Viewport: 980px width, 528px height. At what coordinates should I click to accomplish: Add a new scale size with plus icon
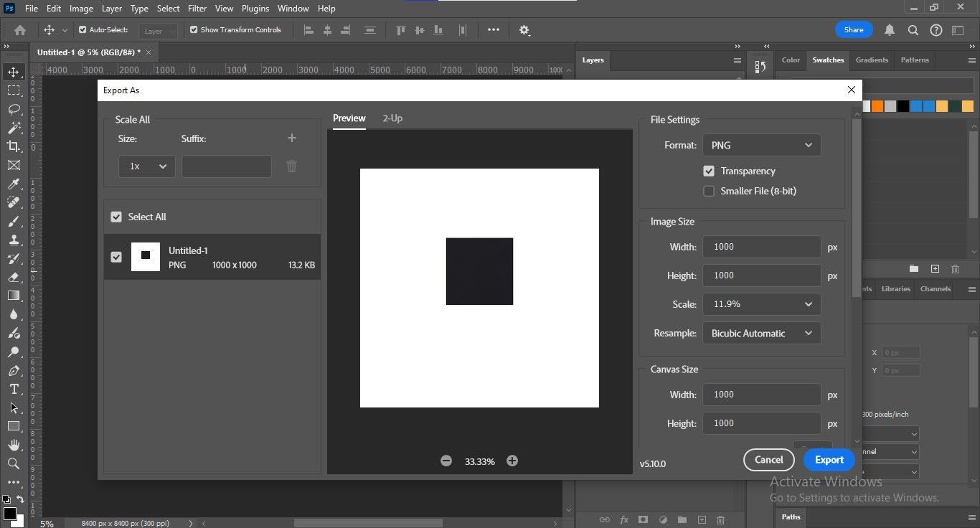click(x=291, y=138)
